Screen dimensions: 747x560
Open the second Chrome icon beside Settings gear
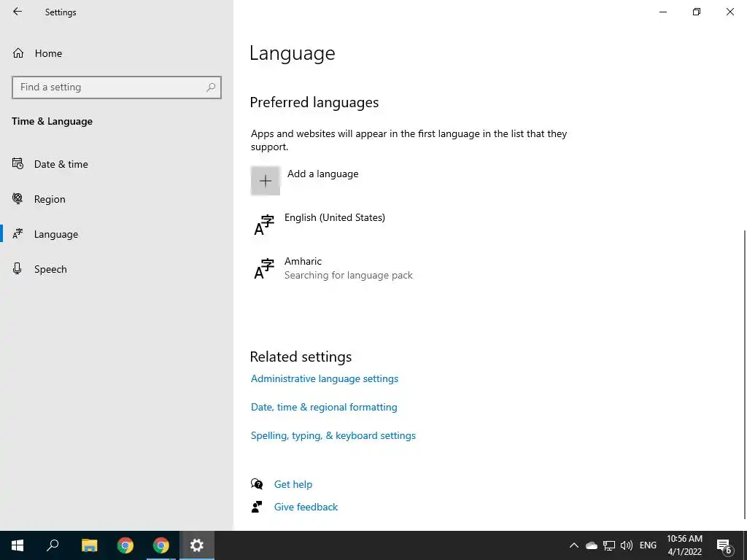161,545
